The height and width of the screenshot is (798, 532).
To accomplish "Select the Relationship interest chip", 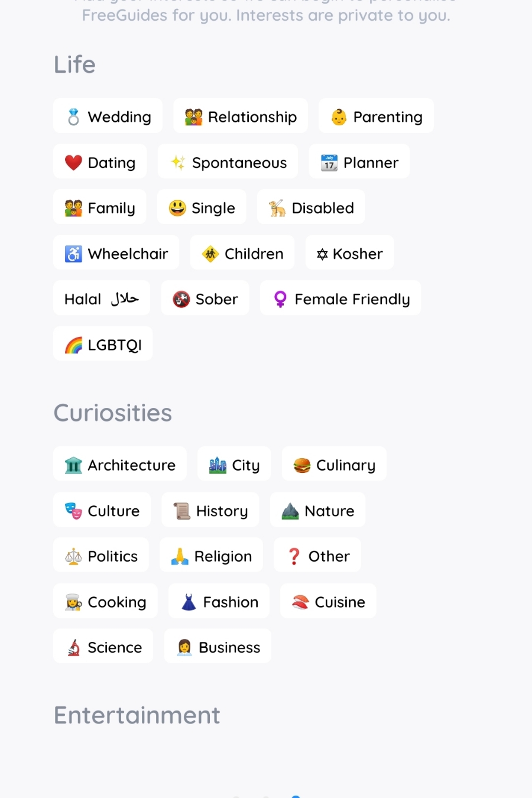I will (x=241, y=117).
